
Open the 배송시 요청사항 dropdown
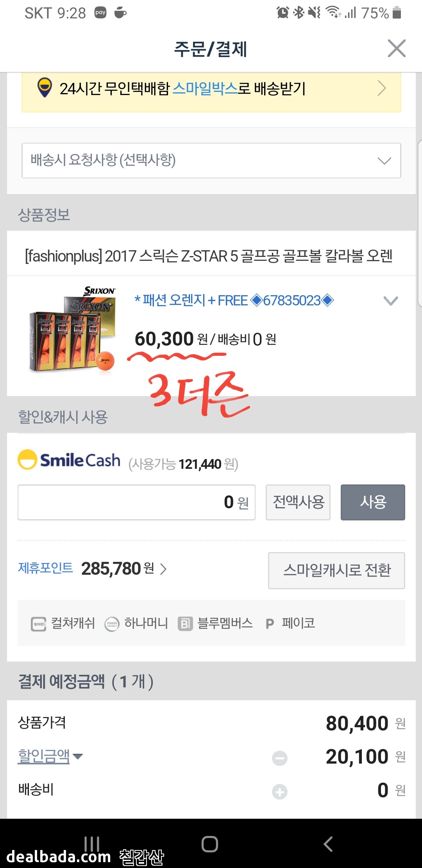pyautogui.click(x=211, y=160)
